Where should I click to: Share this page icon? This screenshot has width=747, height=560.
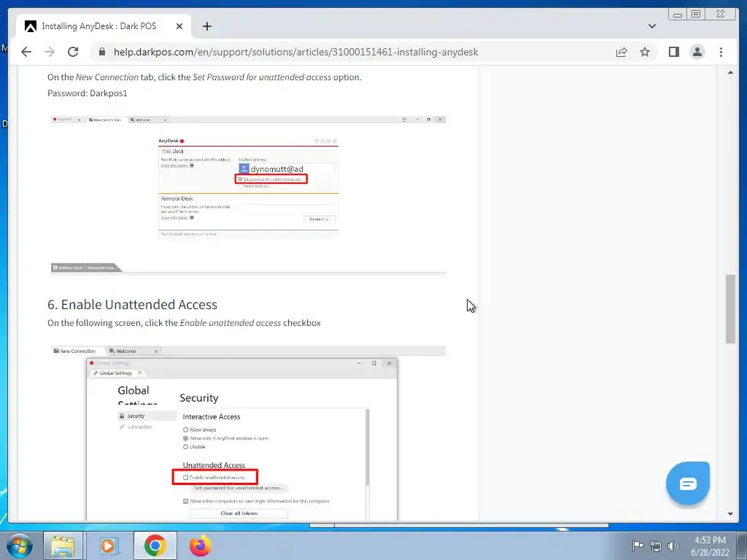point(622,52)
